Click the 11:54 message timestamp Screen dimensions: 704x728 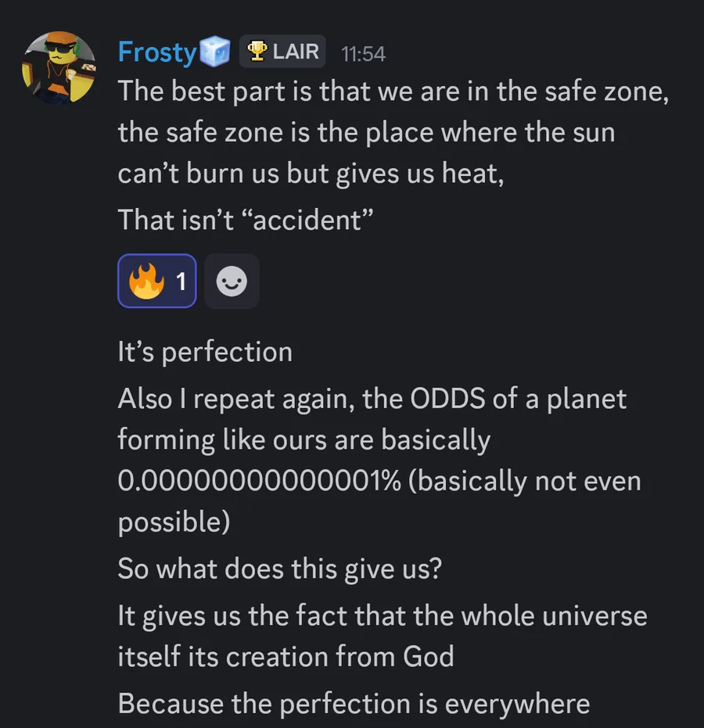(363, 53)
